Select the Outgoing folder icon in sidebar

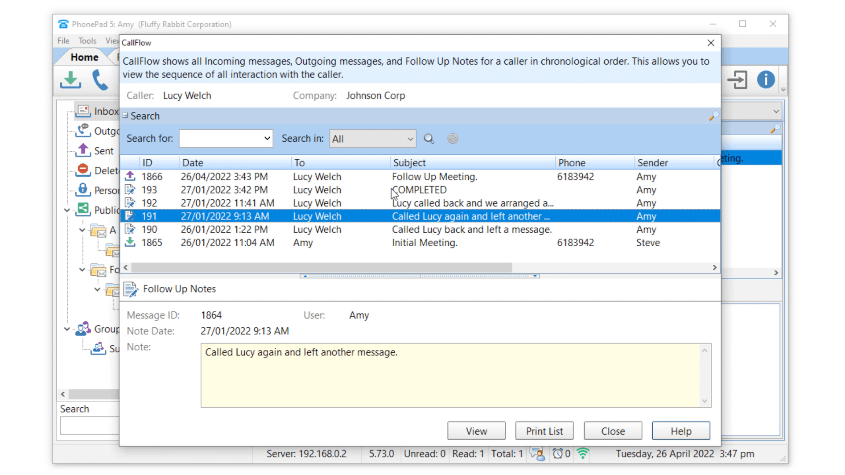tap(82, 130)
